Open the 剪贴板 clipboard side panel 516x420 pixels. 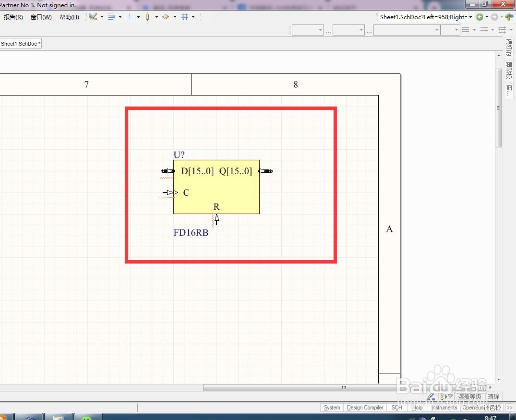click(509, 70)
